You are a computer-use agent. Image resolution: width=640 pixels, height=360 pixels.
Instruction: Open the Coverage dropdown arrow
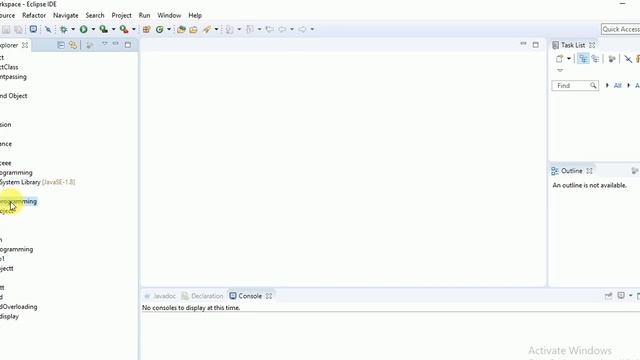point(113,29)
